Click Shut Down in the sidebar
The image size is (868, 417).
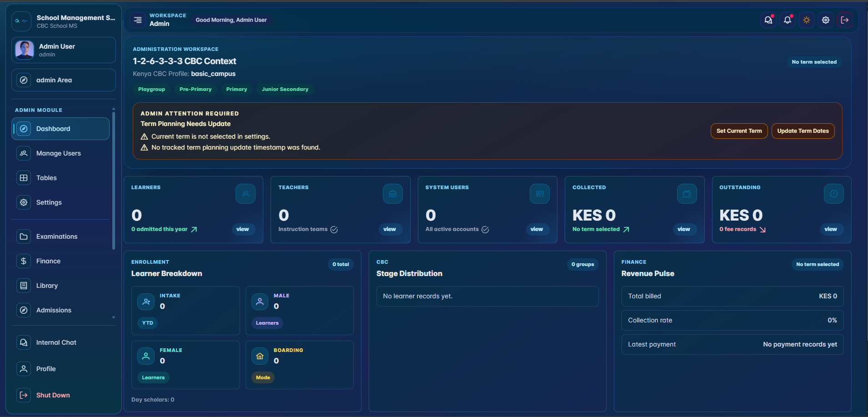tap(64, 395)
